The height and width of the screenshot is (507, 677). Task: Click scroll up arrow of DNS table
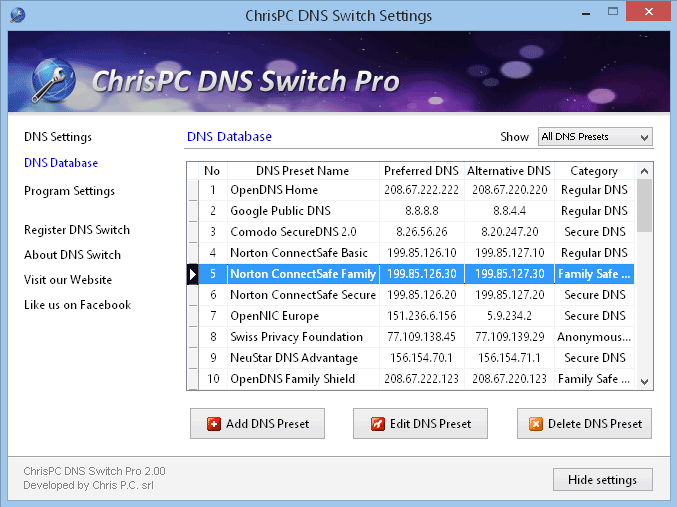point(644,171)
